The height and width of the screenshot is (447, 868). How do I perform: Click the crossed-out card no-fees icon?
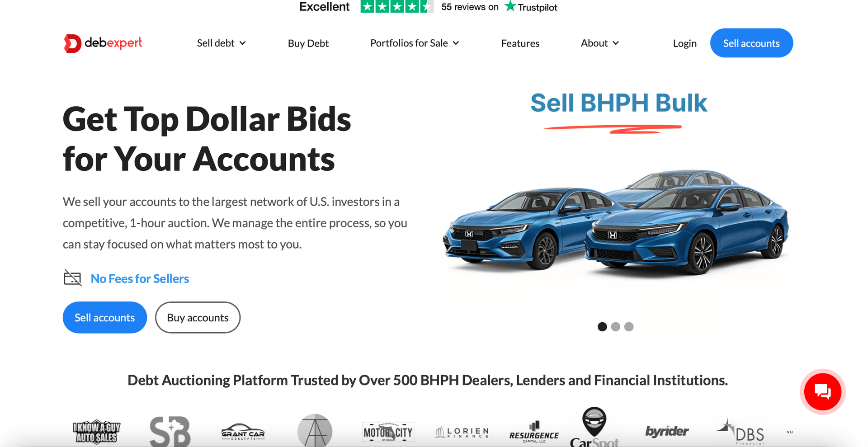(x=72, y=278)
